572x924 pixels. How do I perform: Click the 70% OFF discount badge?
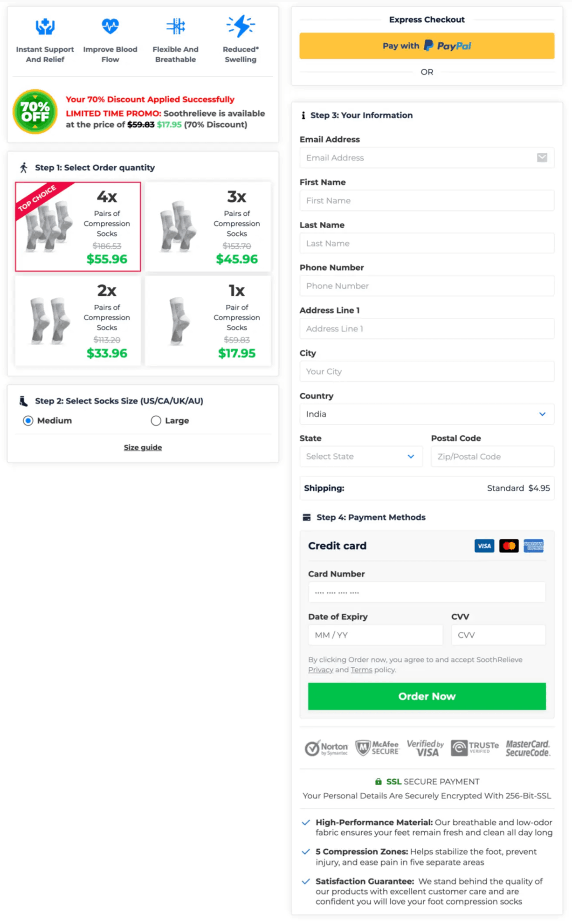coord(35,111)
